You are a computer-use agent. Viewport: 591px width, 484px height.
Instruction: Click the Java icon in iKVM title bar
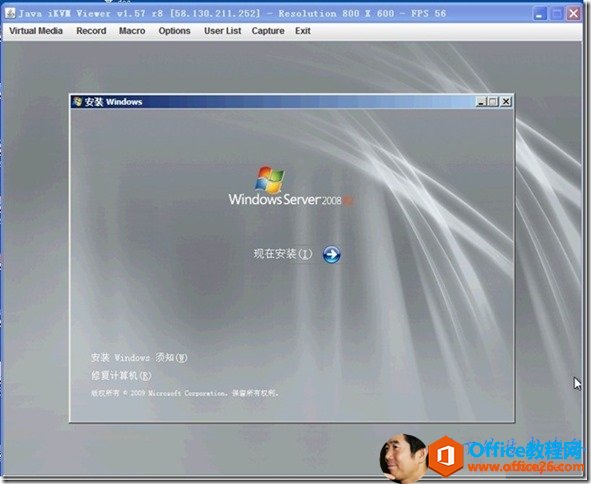pyautogui.click(x=10, y=13)
